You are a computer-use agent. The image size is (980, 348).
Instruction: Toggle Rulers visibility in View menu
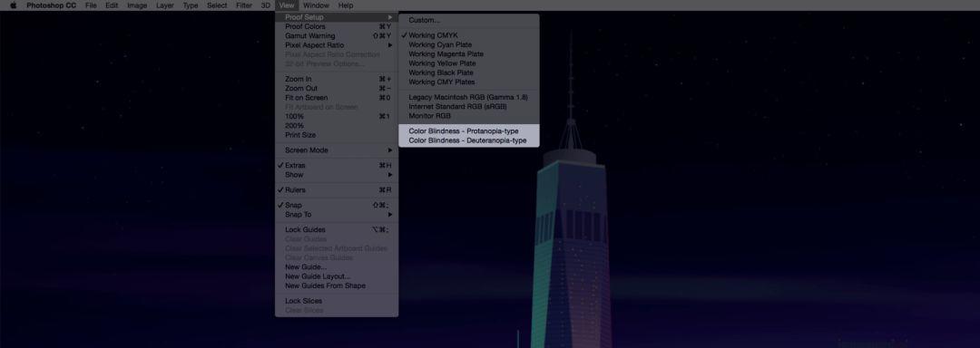[x=337, y=190]
